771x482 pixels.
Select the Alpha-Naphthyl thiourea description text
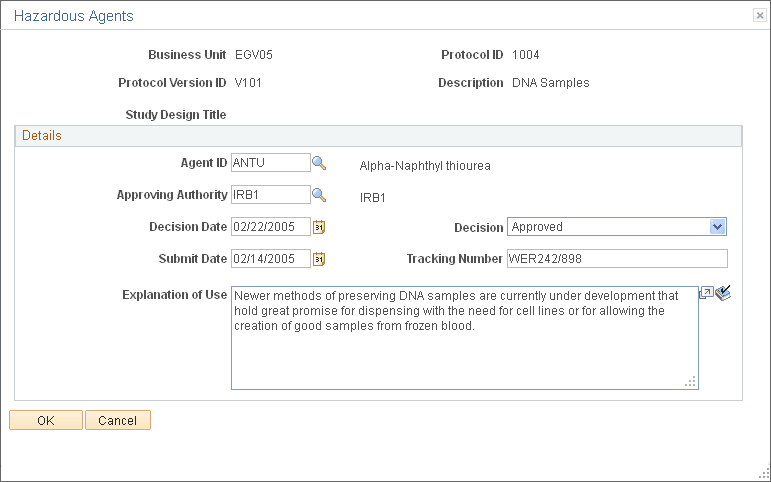click(425, 166)
